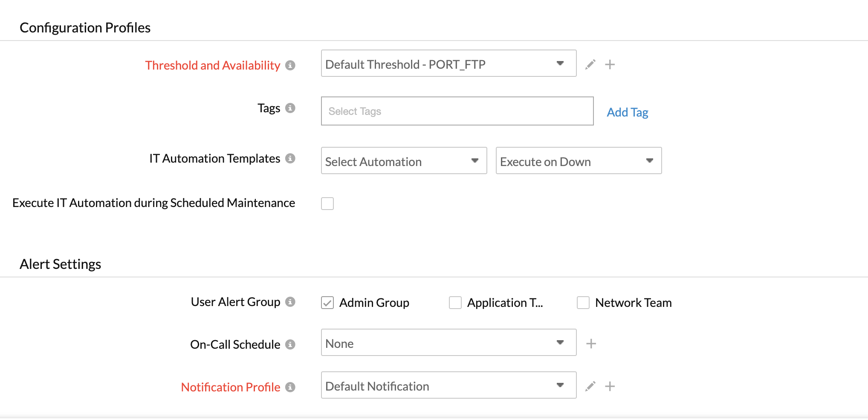Click into the Select Tags input field
Screen dimensions: 868x420
pyautogui.click(x=457, y=111)
